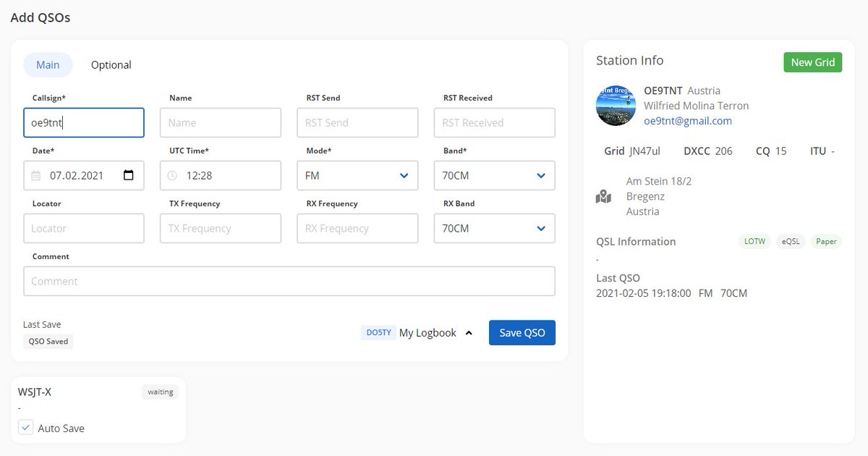Click the DO5TY callsign badge
The image size is (868, 456).
click(378, 333)
